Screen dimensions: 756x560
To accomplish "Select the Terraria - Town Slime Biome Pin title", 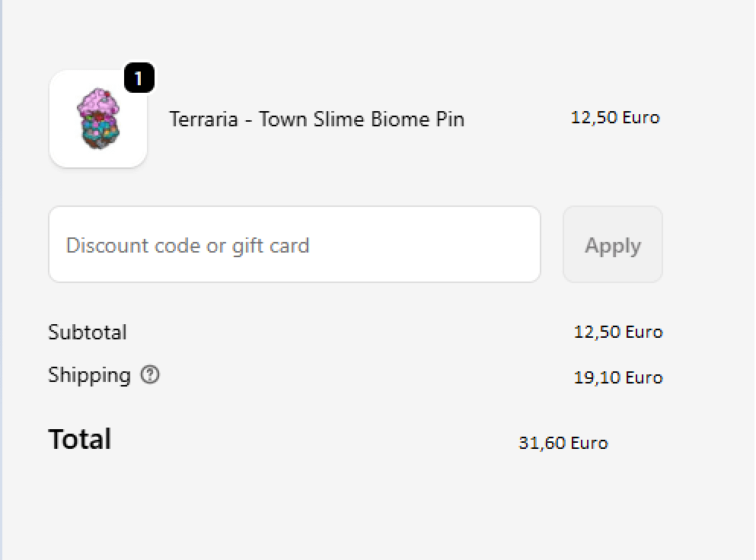I will point(316,119).
